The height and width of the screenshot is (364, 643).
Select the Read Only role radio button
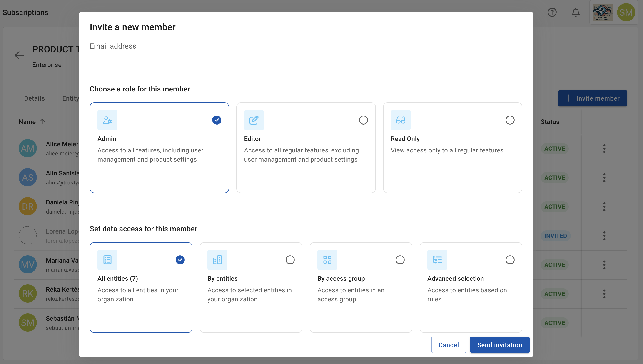click(x=510, y=120)
